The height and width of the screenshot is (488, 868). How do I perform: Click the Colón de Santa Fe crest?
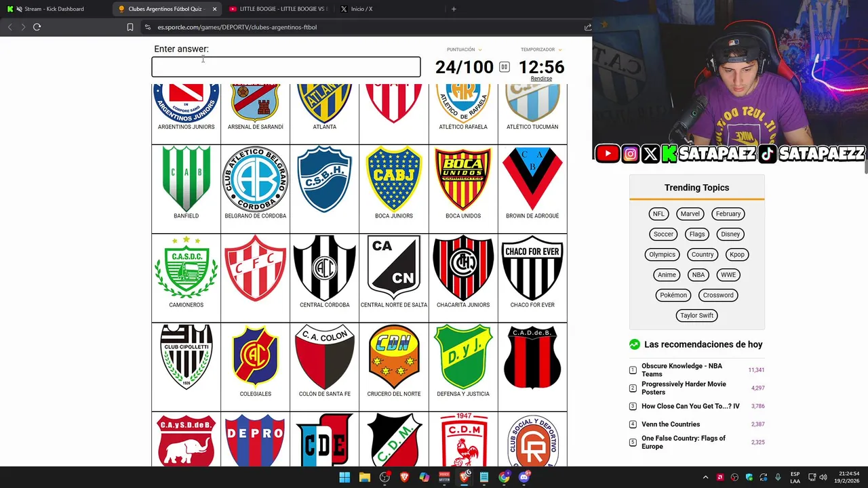[x=325, y=357]
